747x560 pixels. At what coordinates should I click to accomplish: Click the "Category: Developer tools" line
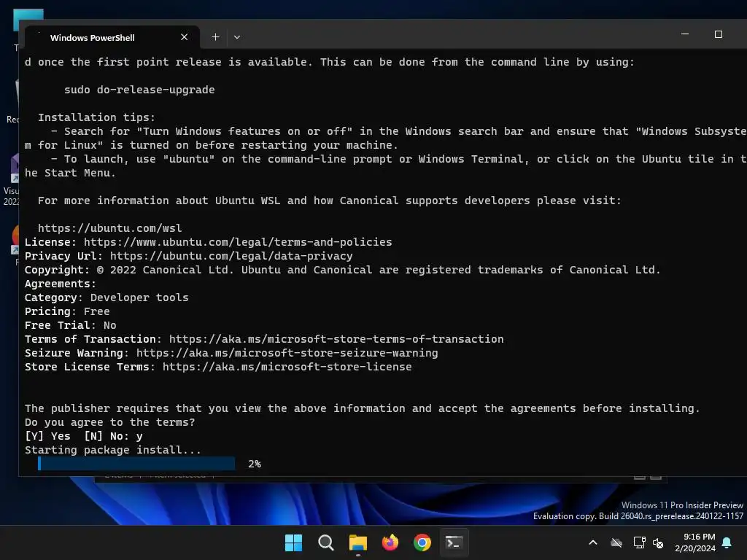coord(107,297)
